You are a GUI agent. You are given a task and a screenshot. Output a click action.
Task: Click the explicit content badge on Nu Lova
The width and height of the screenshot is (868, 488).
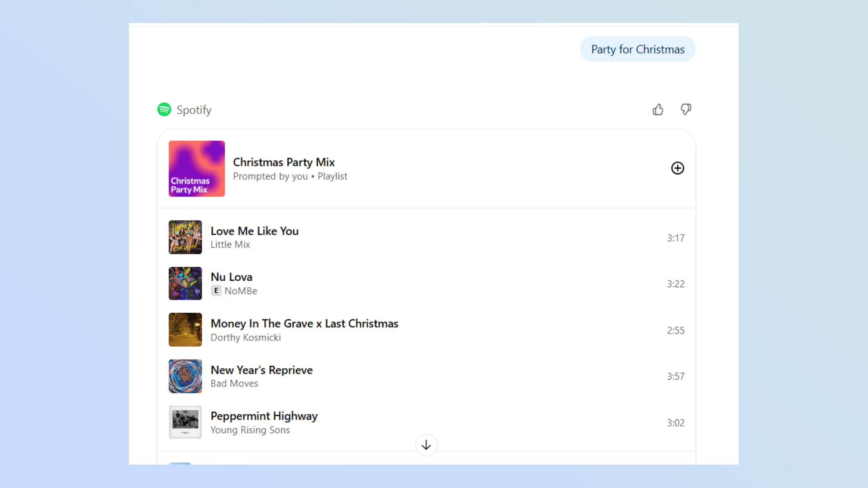216,291
